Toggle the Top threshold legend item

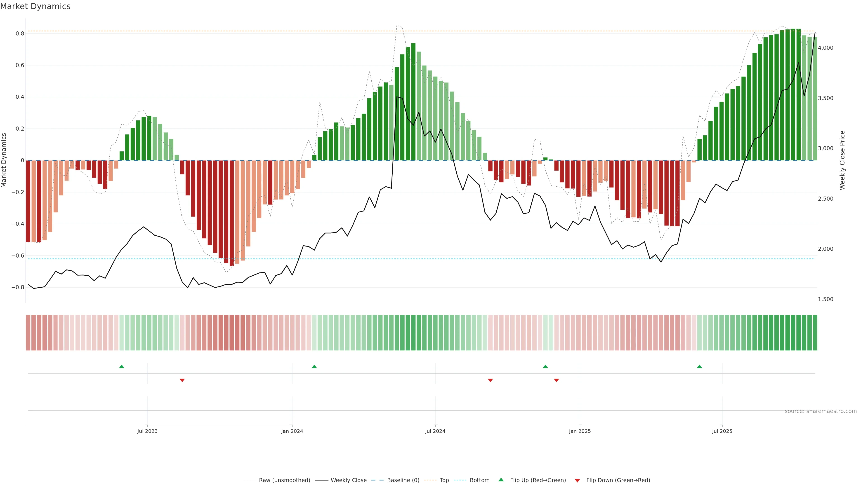pos(444,480)
